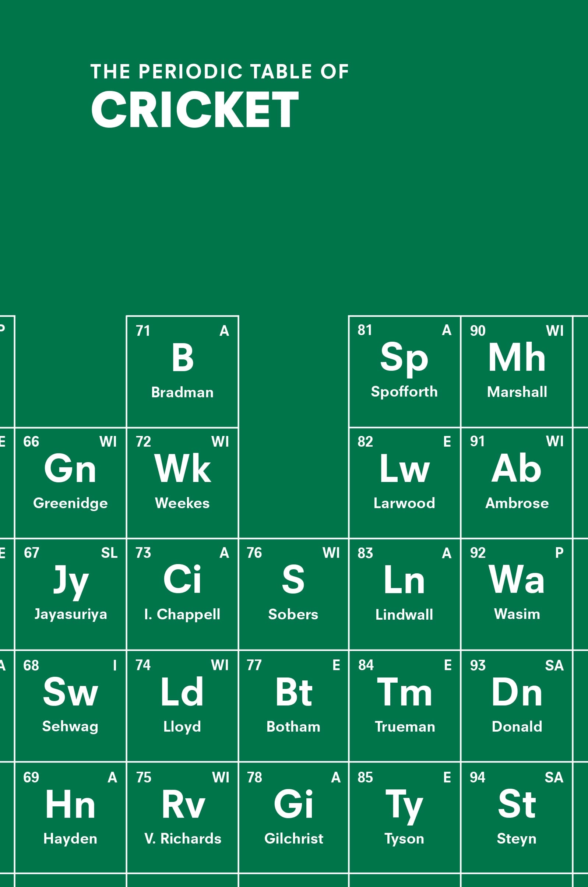Click the Sobers cell numbered 76
The height and width of the screenshot is (887, 588).
coord(293,594)
